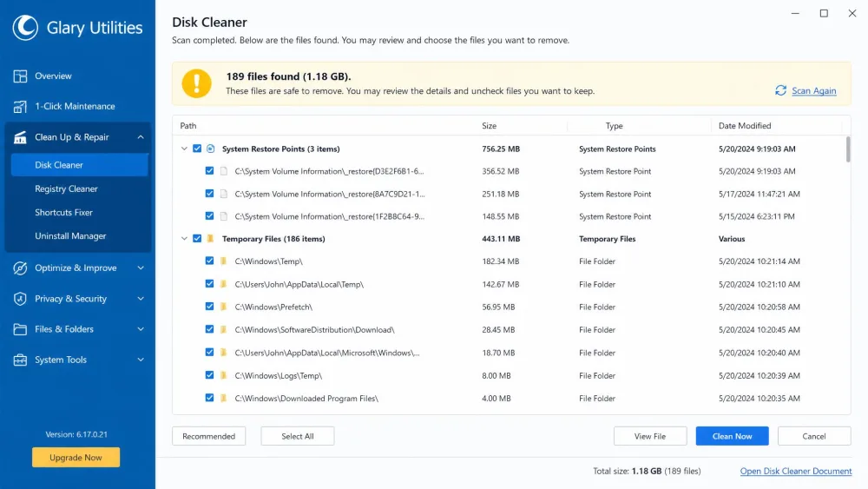Uncheck the restore{8A7C9D21 file checkbox
Viewport: 868px width, 489px height.
[x=209, y=194]
